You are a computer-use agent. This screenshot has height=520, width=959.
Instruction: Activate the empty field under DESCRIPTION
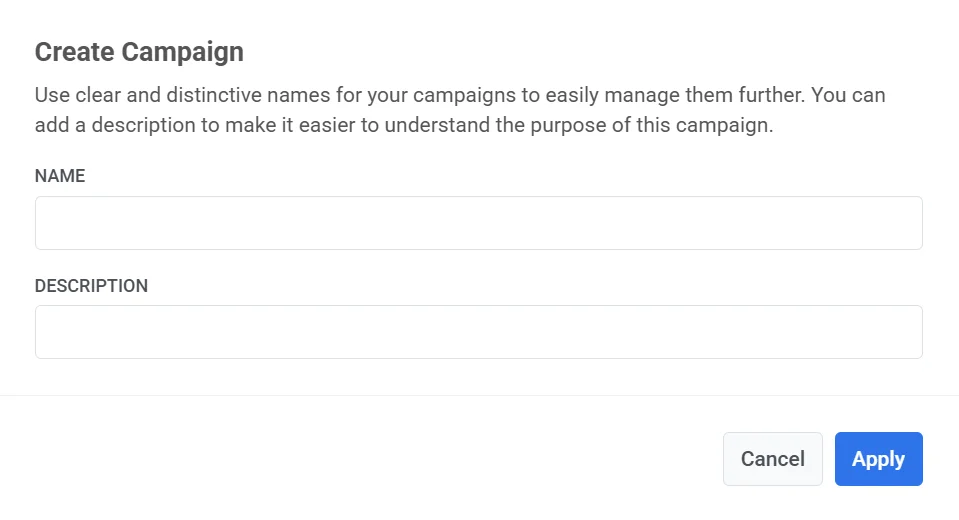pos(478,332)
